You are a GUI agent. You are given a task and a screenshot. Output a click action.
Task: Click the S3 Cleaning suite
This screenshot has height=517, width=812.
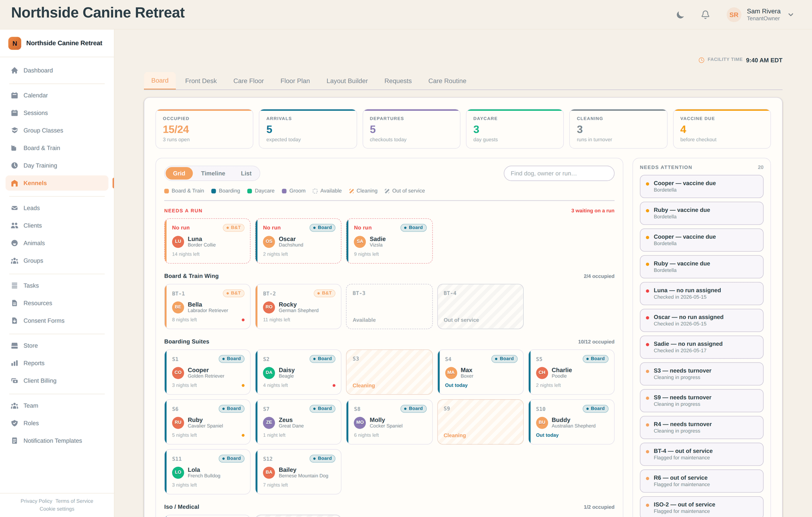[x=389, y=372]
